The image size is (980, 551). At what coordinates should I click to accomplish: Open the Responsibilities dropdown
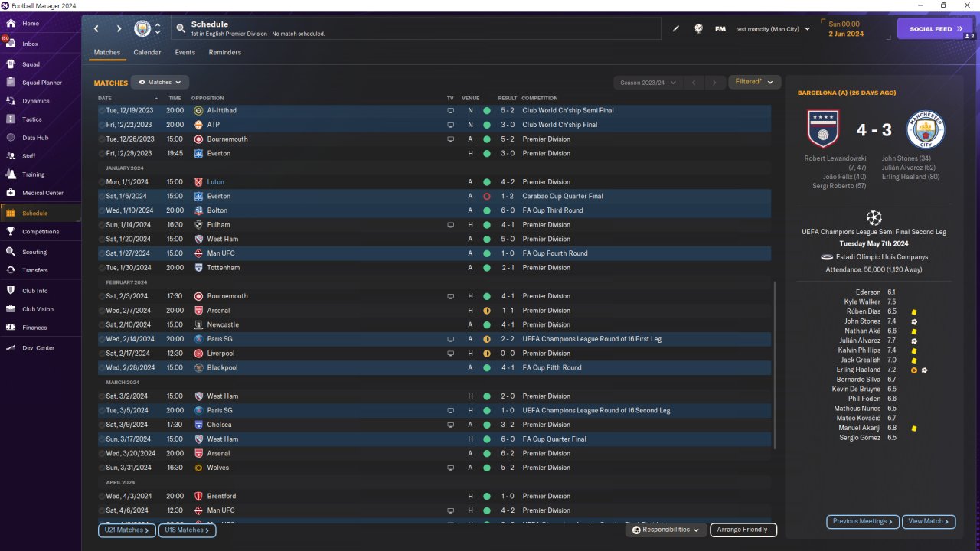(x=665, y=530)
